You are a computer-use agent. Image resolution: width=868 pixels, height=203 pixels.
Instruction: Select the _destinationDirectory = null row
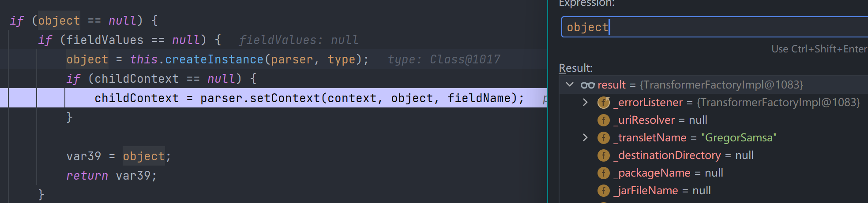(x=714, y=155)
